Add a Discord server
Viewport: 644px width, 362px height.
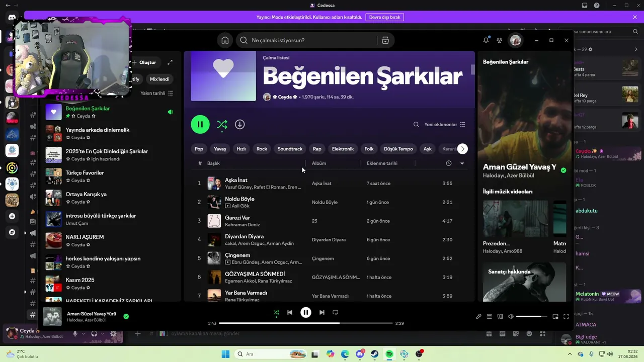[12, 216]
